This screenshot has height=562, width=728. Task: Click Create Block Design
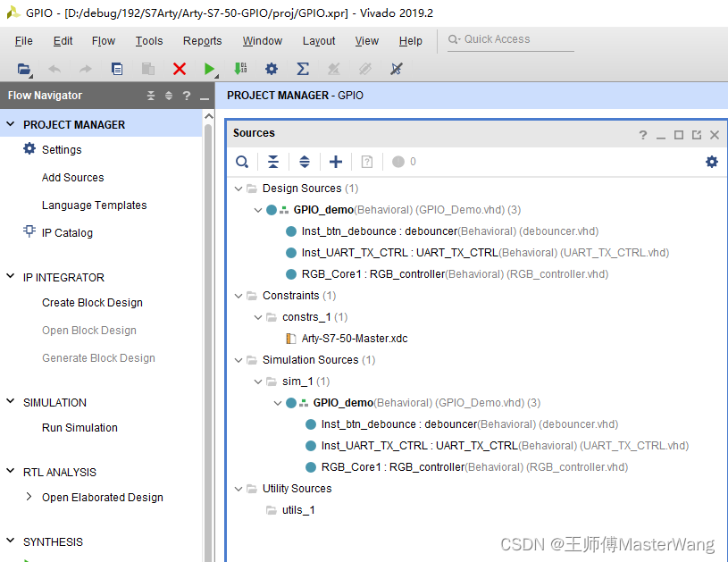click(92, 302)
